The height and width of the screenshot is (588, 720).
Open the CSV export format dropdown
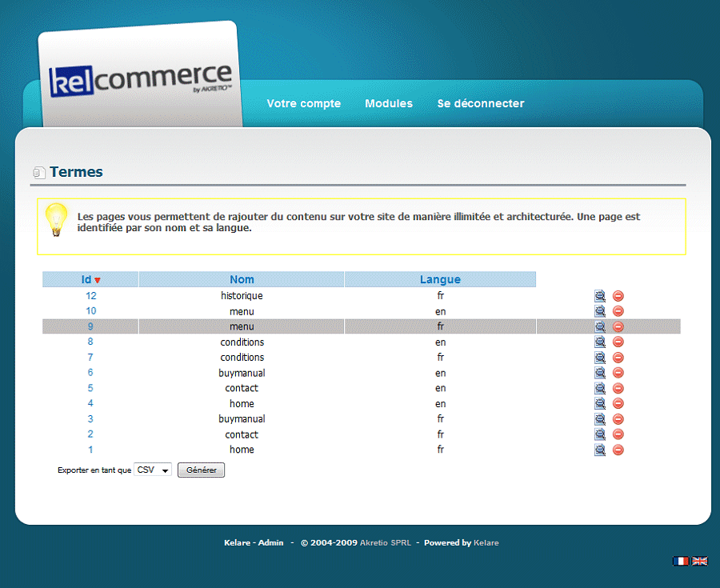click(x=153, y=470)
